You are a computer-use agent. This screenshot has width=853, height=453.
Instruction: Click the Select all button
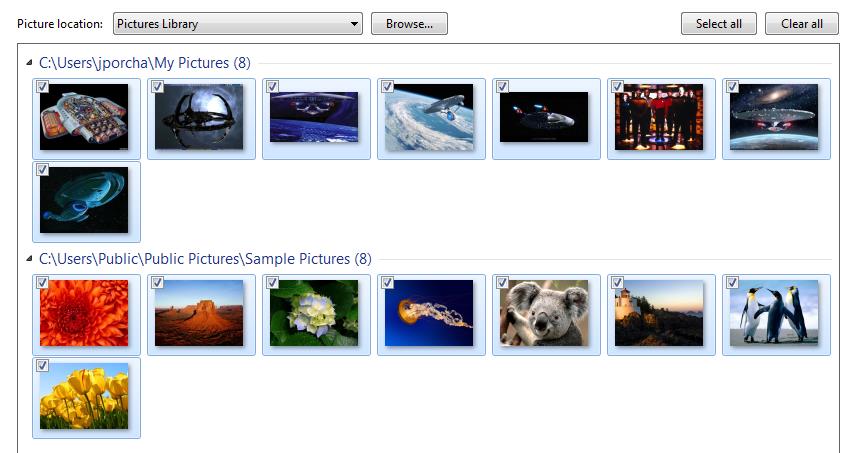(719, 24)
